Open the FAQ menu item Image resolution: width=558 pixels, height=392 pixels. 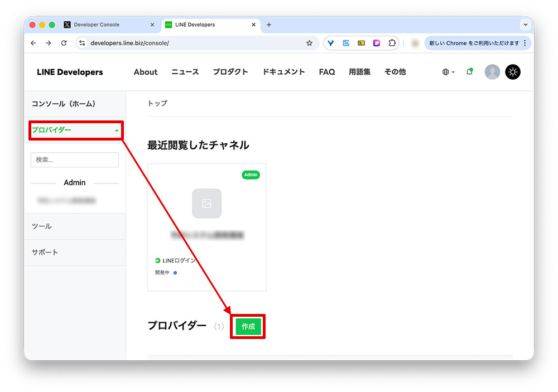tap(326, 72)
